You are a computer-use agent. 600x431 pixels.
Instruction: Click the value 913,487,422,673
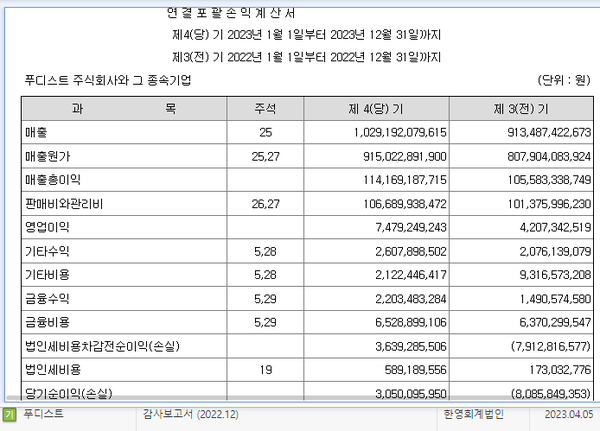point(549,132)
